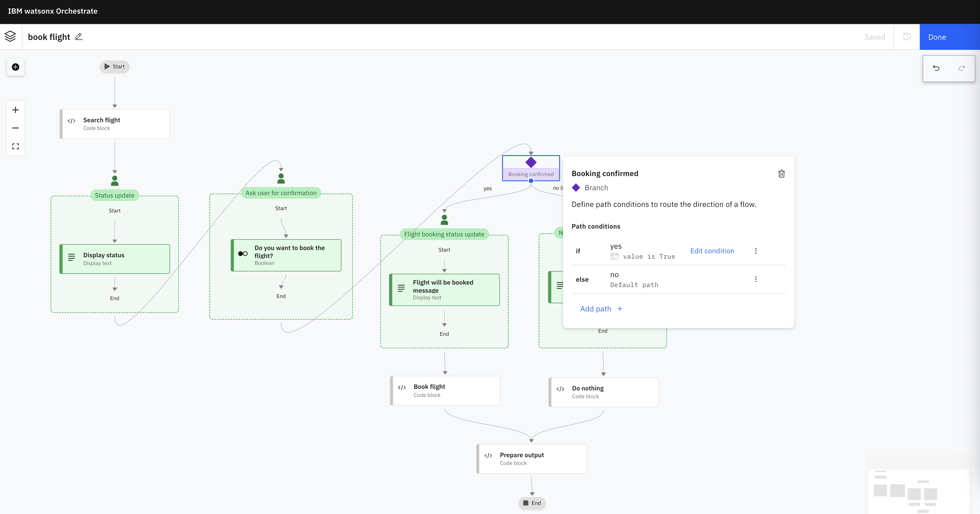Click code icon on Prepare output node
The image size is (980, 514).
coord(488,456)
